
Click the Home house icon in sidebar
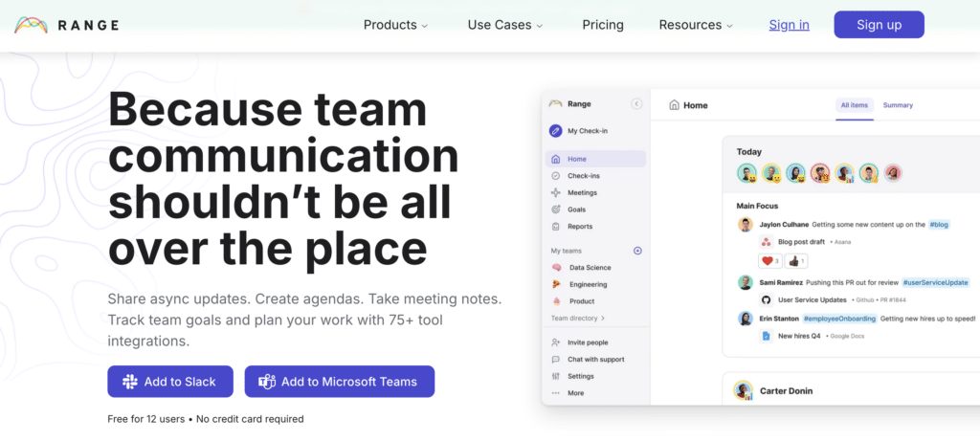coord(556,160)
